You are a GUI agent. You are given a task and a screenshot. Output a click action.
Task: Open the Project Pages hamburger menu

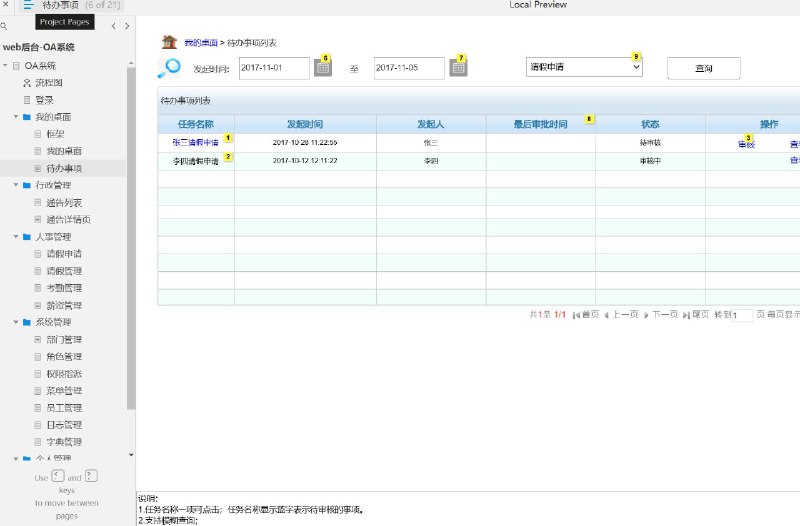tap(28, 5)
